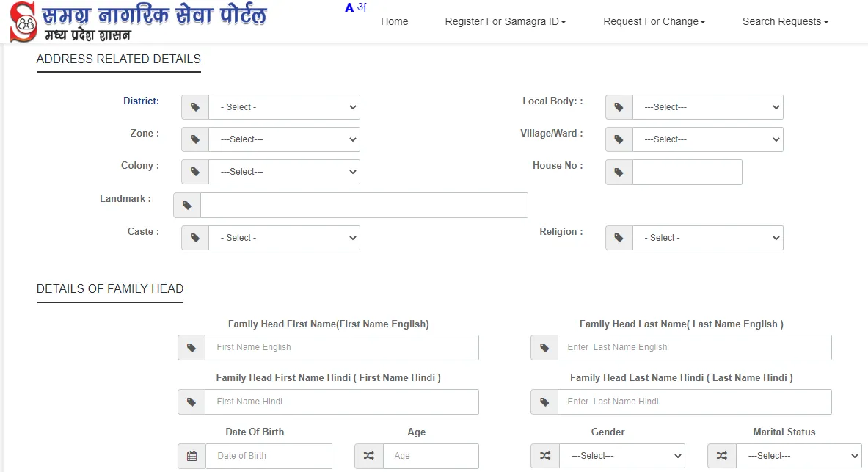Click the language switch A/अ icon

point(355,7)
